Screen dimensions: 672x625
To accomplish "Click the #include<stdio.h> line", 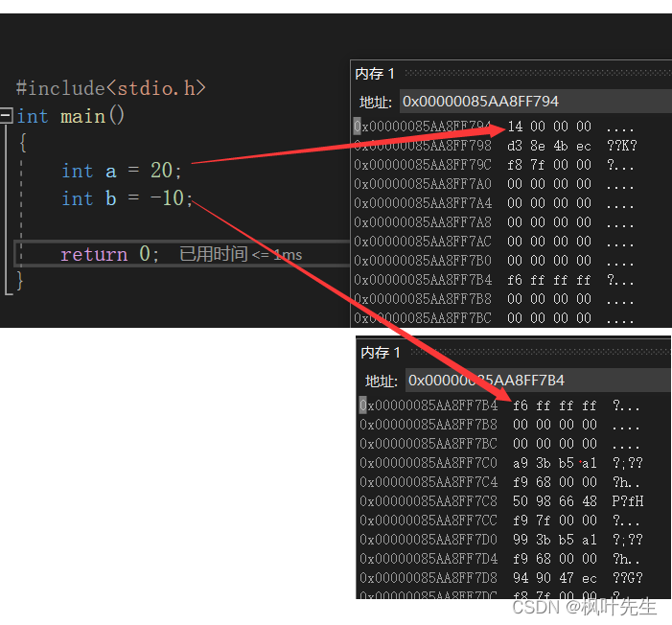I will 110,88.
